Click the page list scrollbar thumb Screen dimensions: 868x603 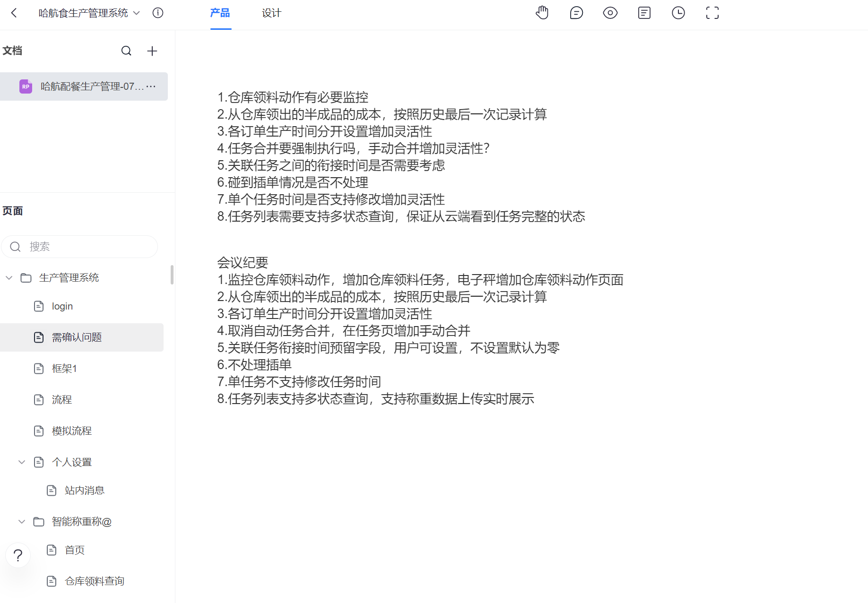[172, 275]
